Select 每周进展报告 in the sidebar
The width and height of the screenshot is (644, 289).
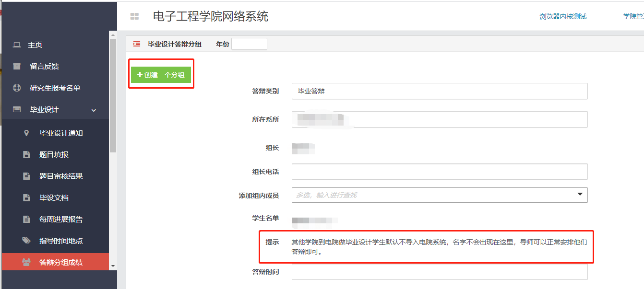coord(61,219)
